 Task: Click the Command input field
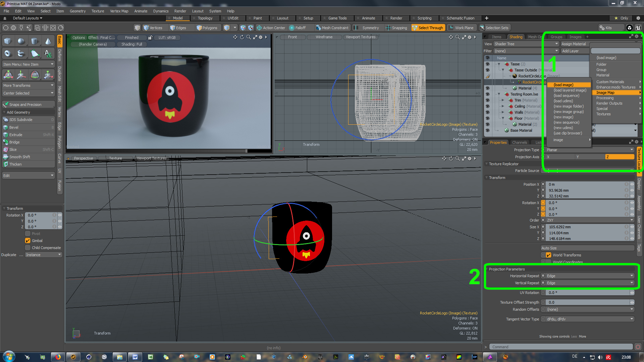pos(560,347)
